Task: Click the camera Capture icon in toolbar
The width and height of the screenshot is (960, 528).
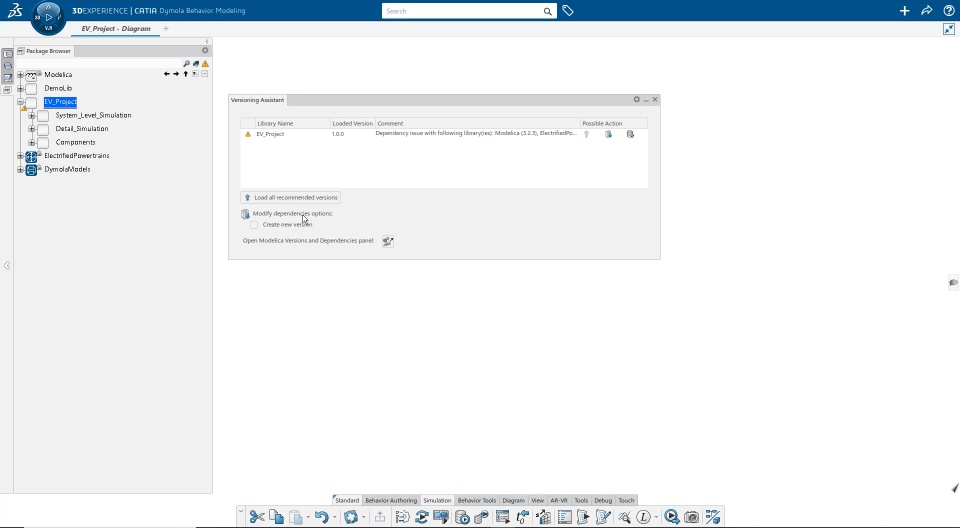Action: [x=691, y=517]
